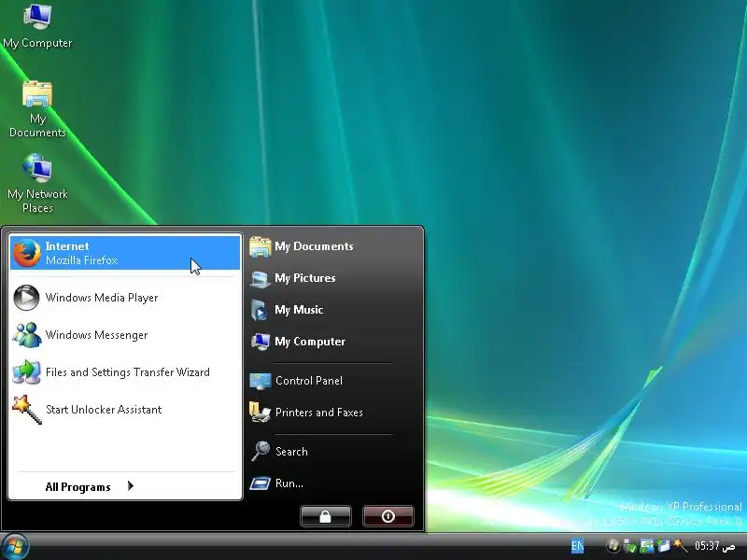Image resolution: width=747 pixels, height=560 pixels.
Task: Click the round Windows-logo tray icon
Action: pyautogui.click(x=613, y=546)
